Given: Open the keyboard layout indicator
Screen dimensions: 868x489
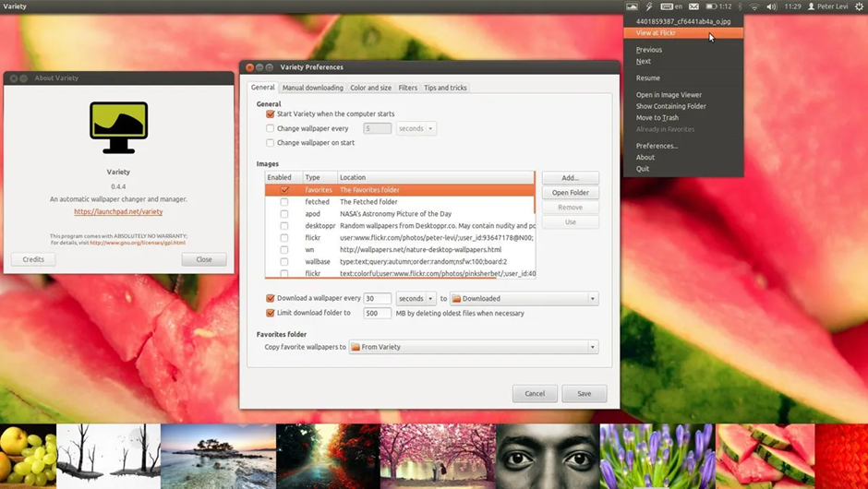Looking at the screenshot, I should point(671,6).
